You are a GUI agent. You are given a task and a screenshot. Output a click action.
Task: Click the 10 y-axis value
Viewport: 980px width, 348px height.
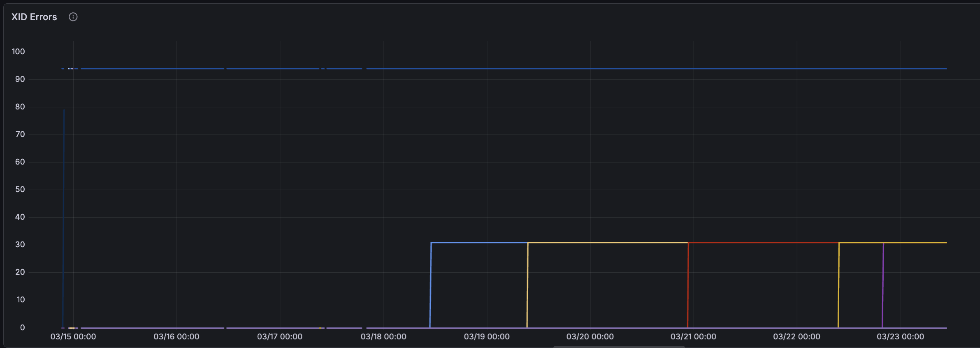pyautogui.click(x=21, y=299)
